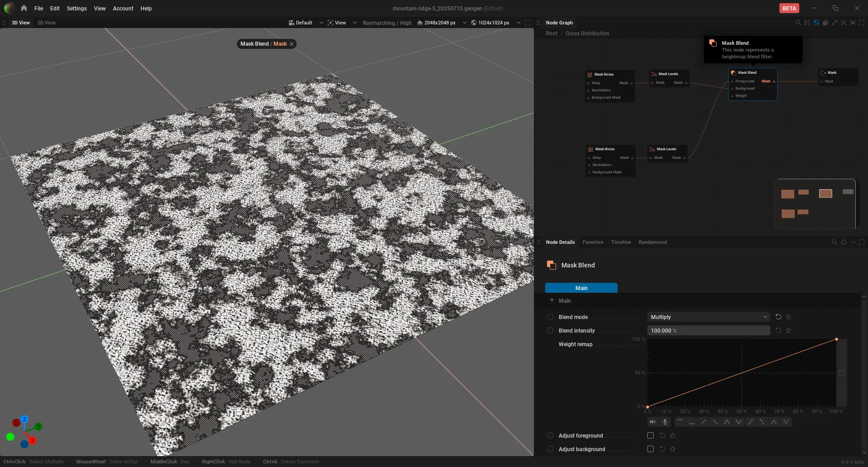Switch to the 2D View tab
This screenshot has width=868, height=467.
47,23
